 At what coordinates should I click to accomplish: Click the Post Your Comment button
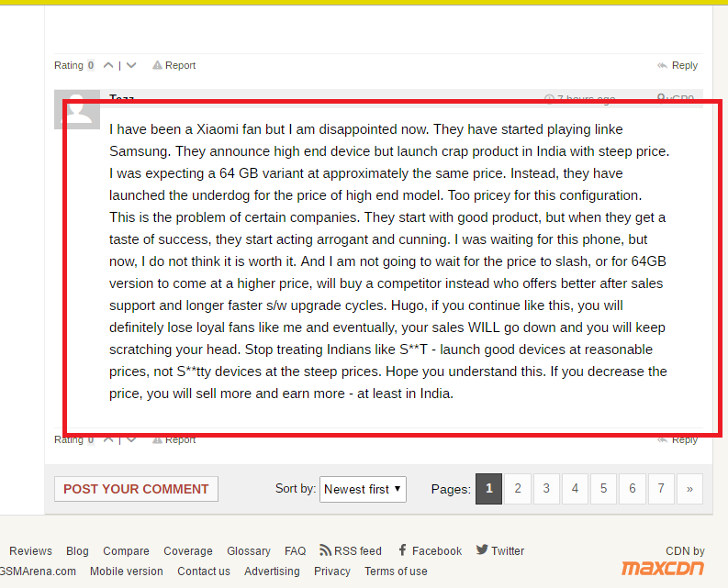136,489
